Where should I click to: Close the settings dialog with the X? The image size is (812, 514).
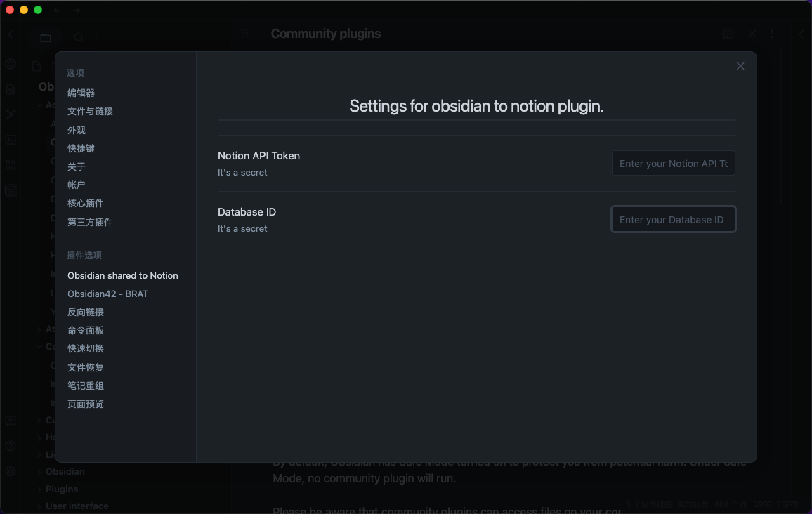740,66
